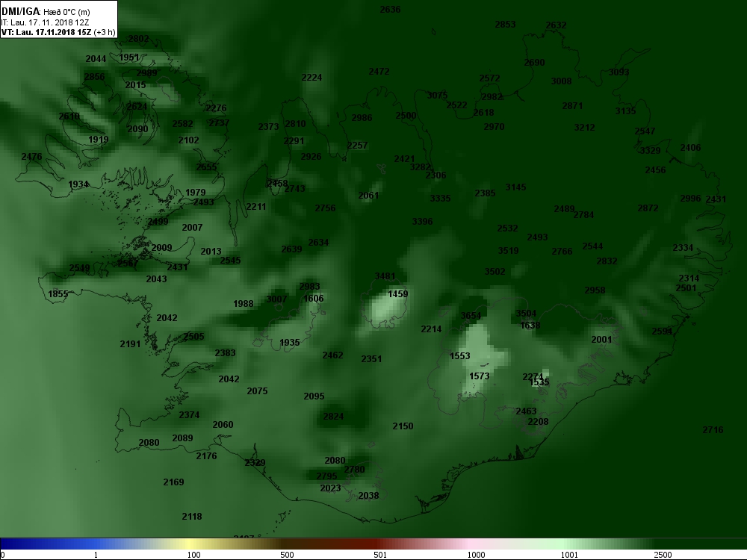Click the map value 3329
The width and height of the screenshot is (747, 560).
tap(650, 151)
